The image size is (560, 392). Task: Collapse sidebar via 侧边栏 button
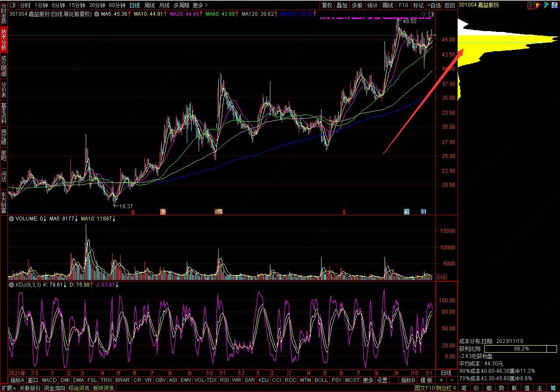(x=446, y=388)
